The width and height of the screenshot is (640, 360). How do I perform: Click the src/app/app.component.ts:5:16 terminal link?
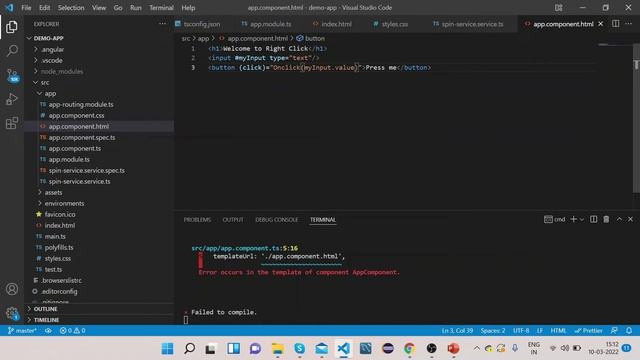coord(244,248)
